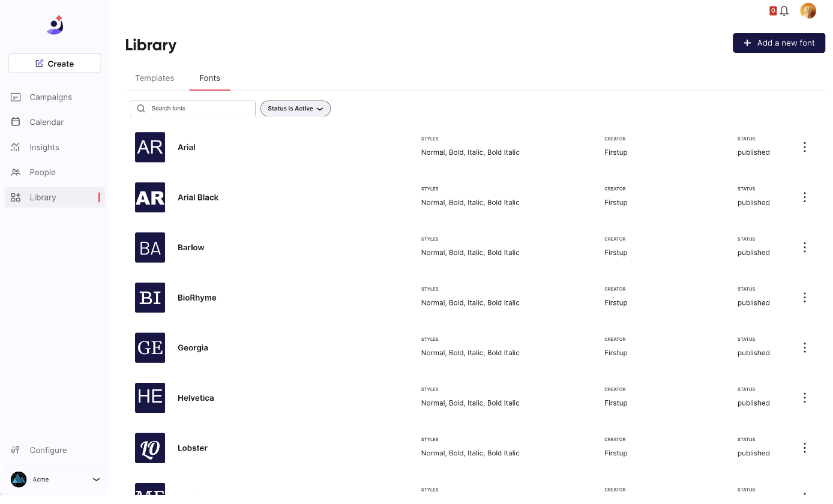Click Firstup creator in the Barlow row

(616, 253)
